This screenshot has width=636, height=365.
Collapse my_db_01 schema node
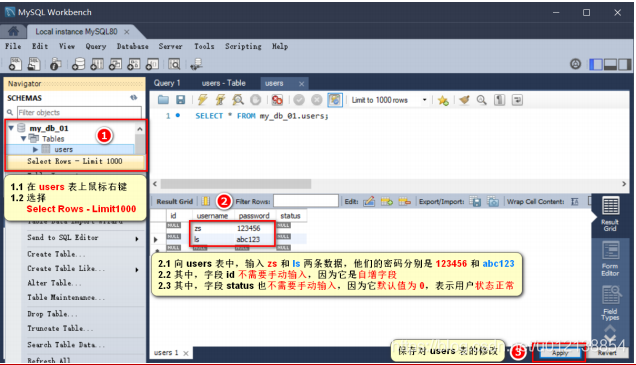pyautogui.click(x=11, y=128)
